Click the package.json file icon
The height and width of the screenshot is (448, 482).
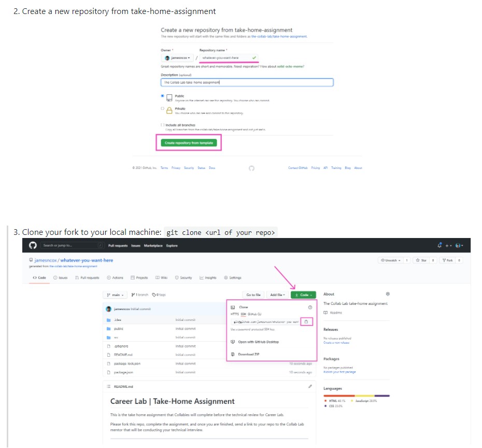click(x=108, y=372)
